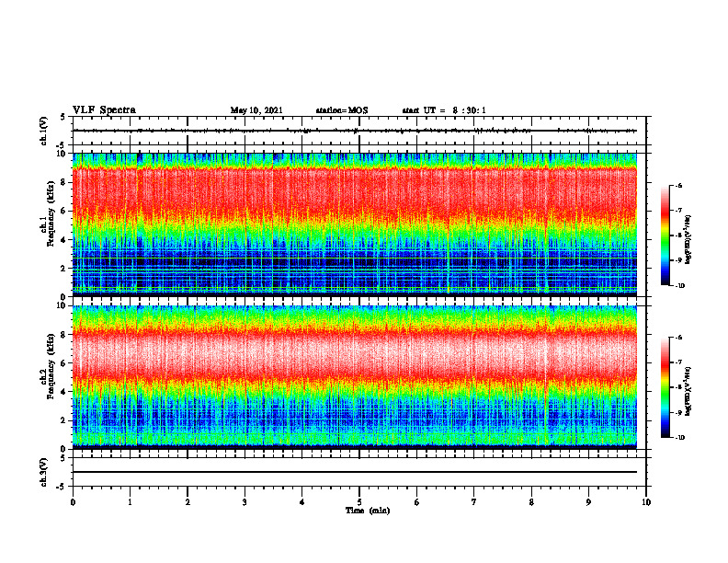
Task: Click time axis tick label '5'
Action: coord(359,502)
